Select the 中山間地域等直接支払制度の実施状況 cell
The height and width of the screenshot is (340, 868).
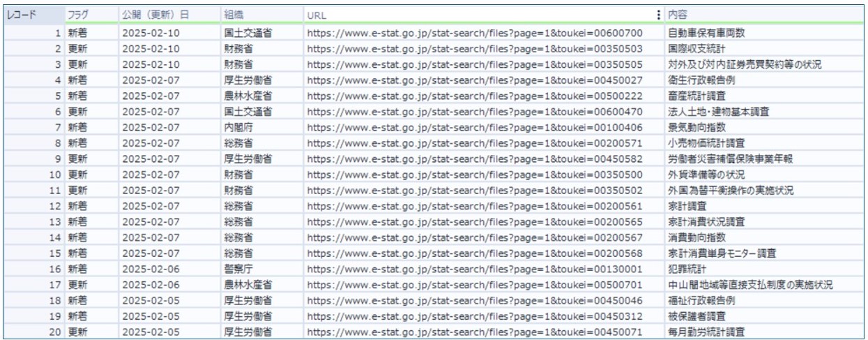[749, 285]
